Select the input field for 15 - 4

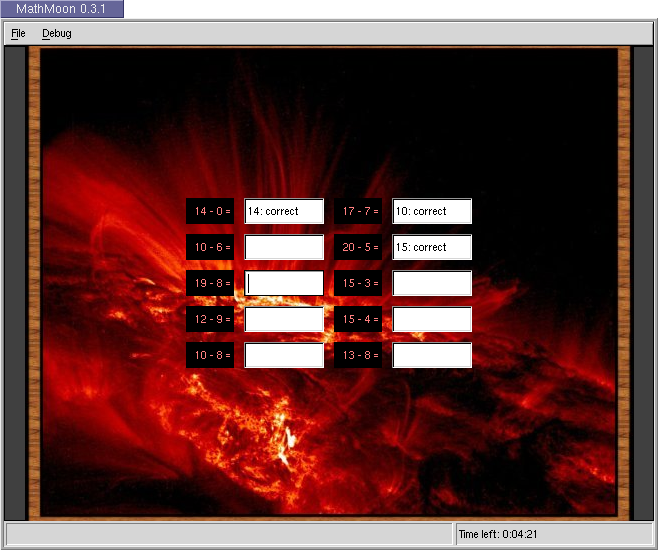(x=432, y=319)
